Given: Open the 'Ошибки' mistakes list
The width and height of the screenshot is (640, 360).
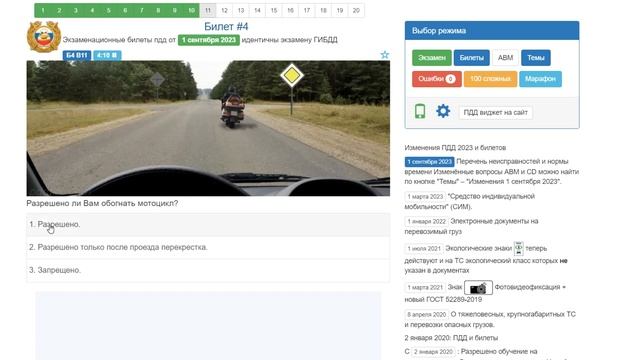Looking at the screenshot, I should tap(437, 79).
